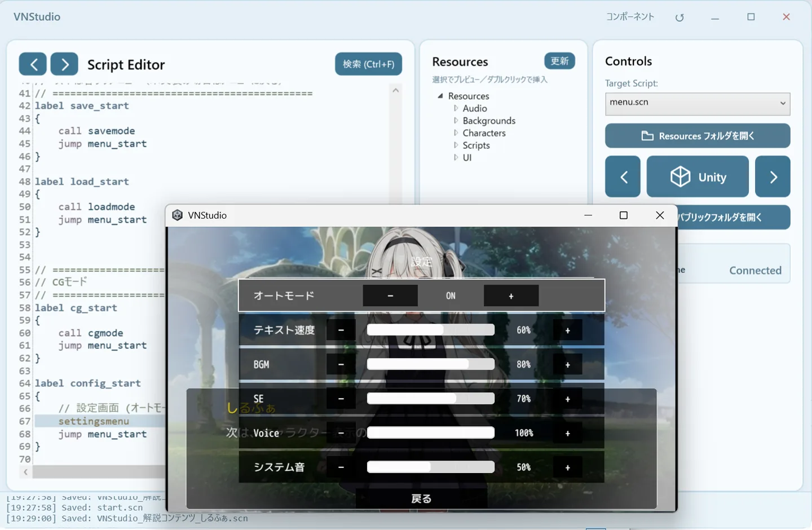Image resolution: width=812 pixels, height=530 pixels.
Task: Adjust the システム音 volume slider
Action: coord(431,467)
